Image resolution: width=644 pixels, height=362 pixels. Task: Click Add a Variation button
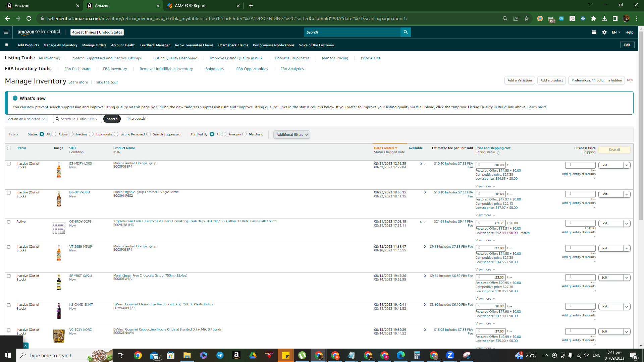pyautogui.click(x=520, y=80)
